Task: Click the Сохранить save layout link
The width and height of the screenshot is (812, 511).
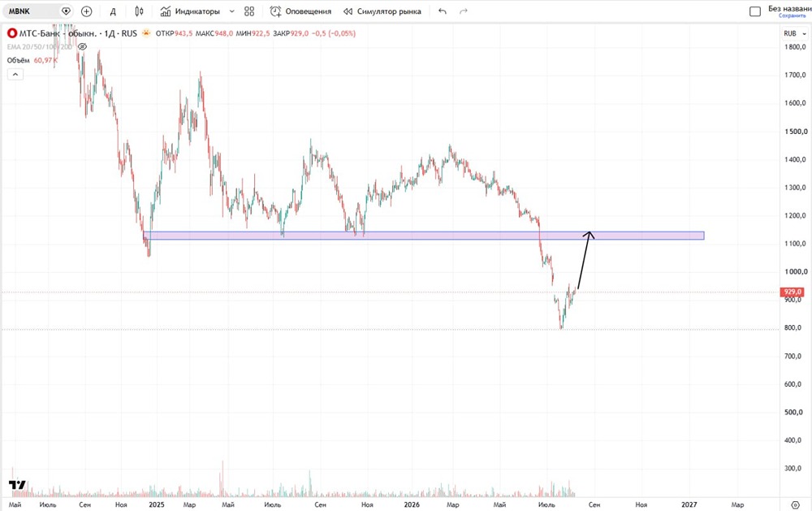Action: [792, 16]
